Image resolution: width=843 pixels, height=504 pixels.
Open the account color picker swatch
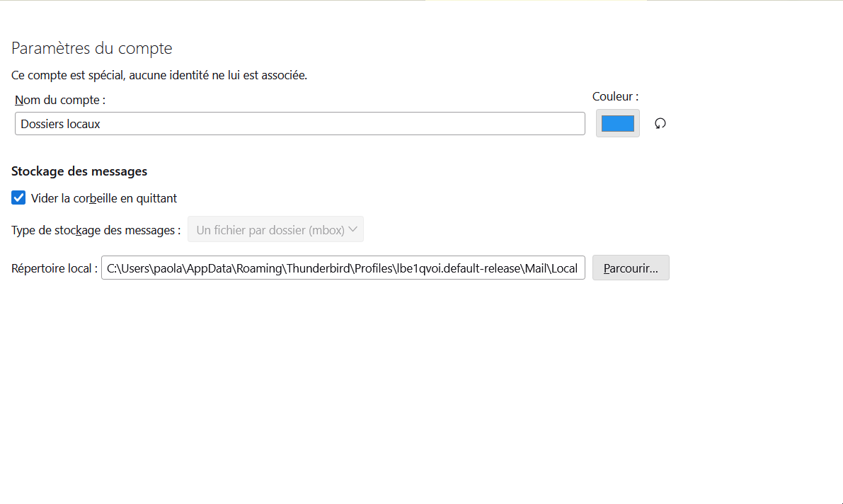click(x=618, y=123)
